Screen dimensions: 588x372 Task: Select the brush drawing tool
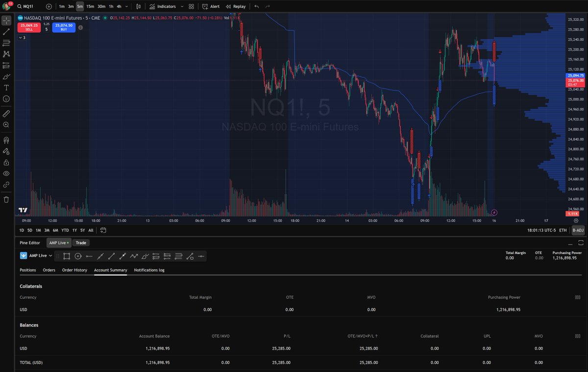6,76
